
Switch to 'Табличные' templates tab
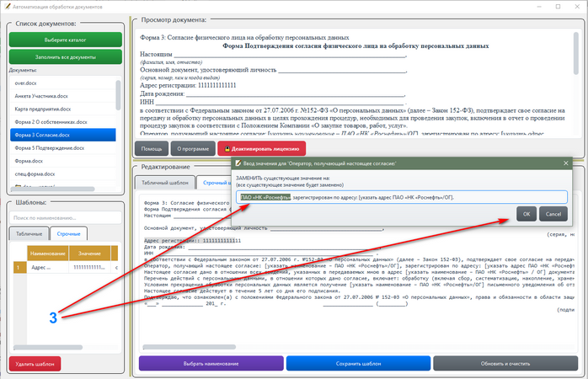point(29,233)
